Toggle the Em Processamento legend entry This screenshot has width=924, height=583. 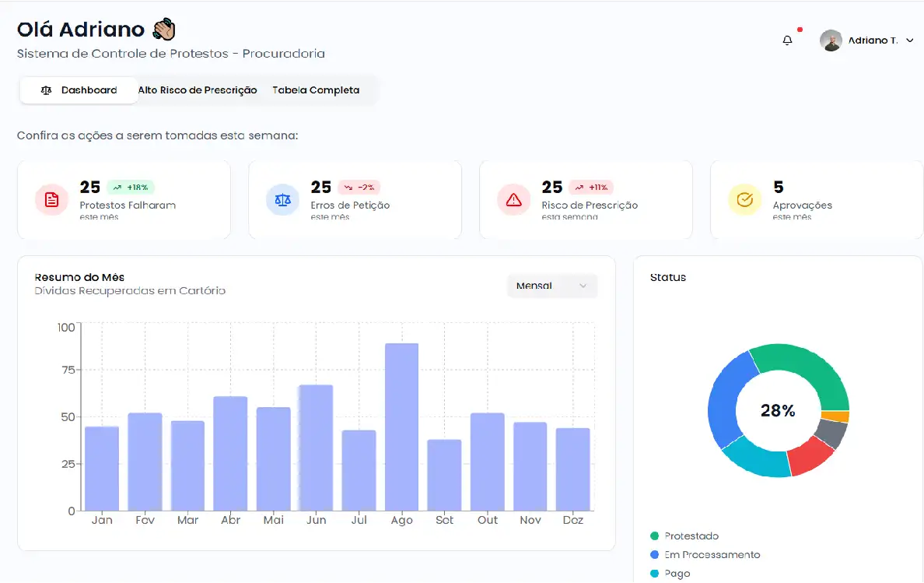pos(705,555)
